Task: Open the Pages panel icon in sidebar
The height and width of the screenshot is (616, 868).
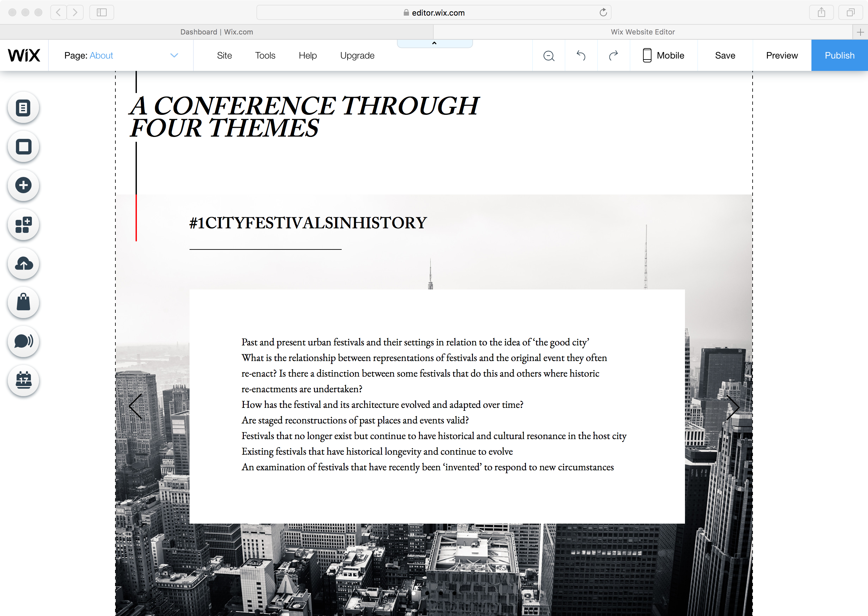Action: tap(23, 108)
